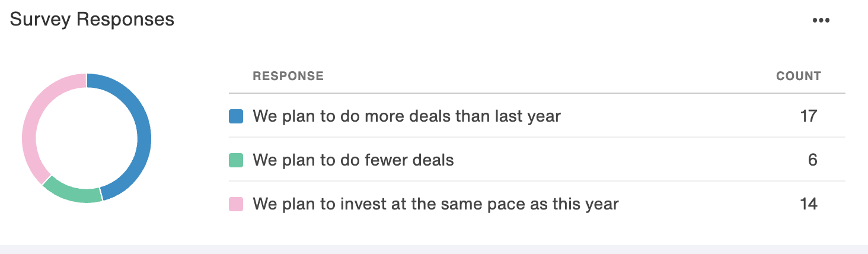
Task: Click the empty center of the donut chart
Action: pos(87,138)
